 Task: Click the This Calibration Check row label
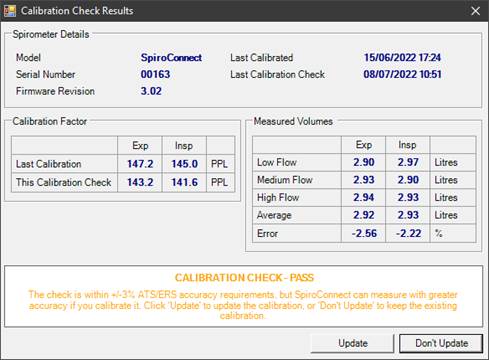(64, 182)
